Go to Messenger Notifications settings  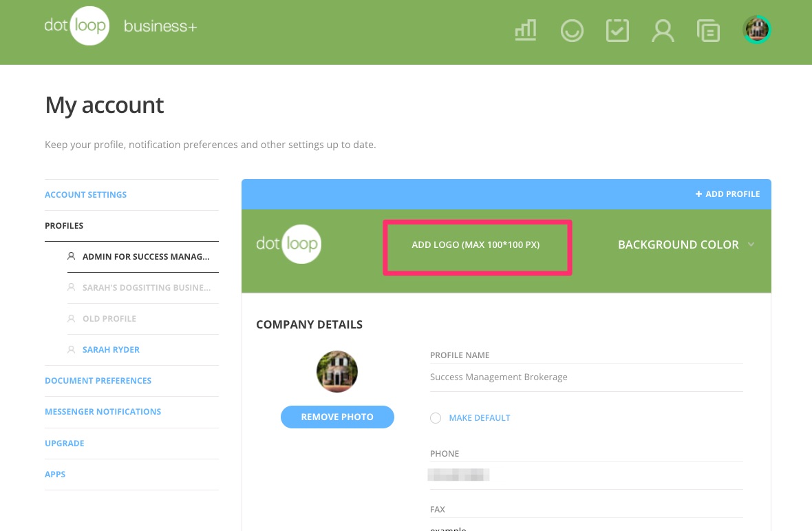103,412
